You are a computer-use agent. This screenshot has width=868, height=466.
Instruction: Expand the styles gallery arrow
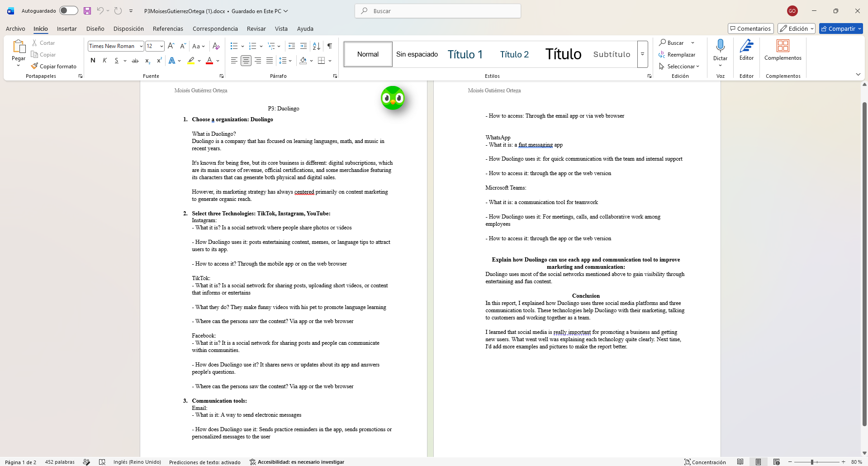point(642,54)
